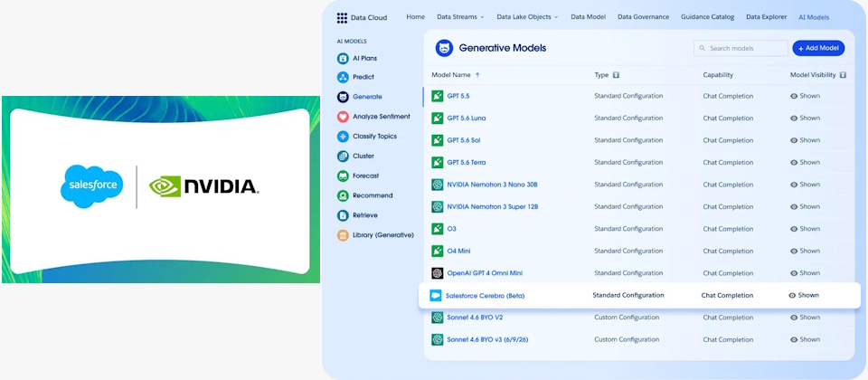Open the Type column filter menu
Screen dimensions: 868x380
coord(616,75)
